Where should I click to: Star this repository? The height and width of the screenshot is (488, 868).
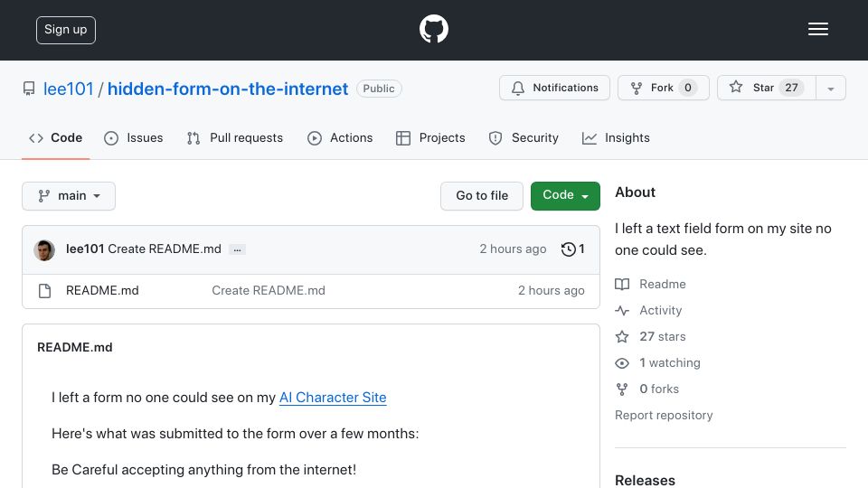pyautogui.click(x=766, y=88)
